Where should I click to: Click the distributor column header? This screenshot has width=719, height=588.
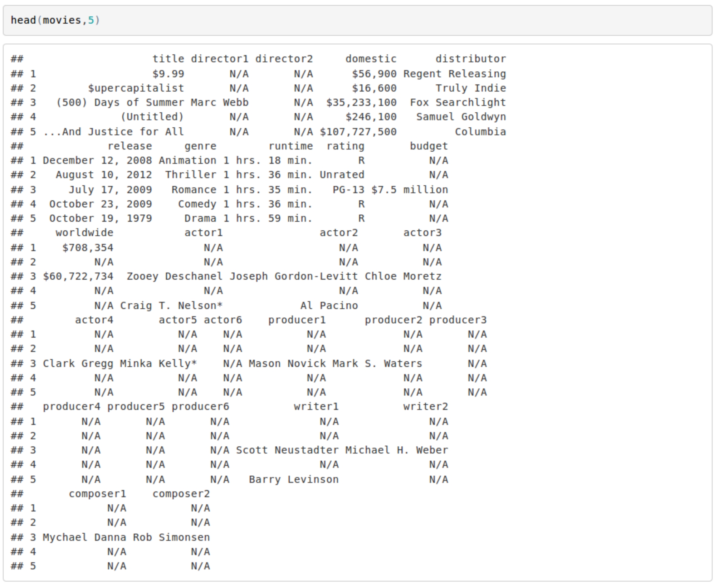pos(470,59)
